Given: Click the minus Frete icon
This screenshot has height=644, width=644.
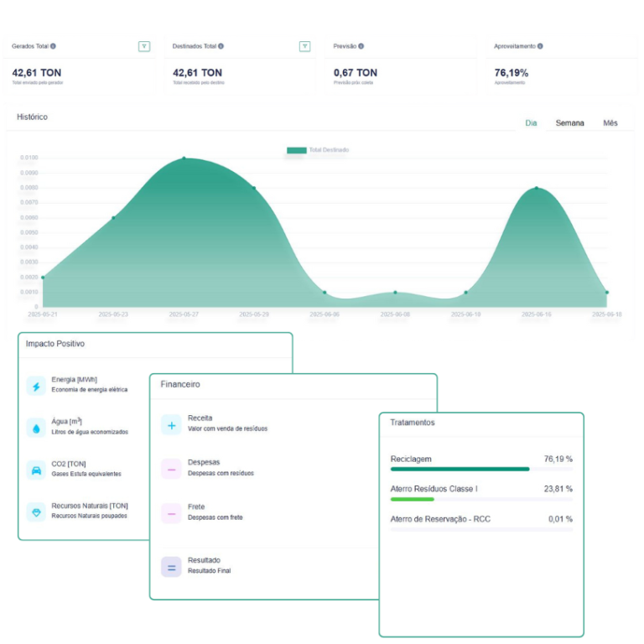Looking at the screenshot, I should (x=171, y=512).
